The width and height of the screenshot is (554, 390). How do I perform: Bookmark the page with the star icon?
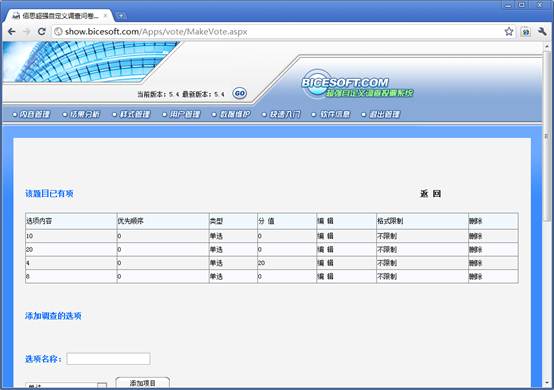(x=509, y=31)
